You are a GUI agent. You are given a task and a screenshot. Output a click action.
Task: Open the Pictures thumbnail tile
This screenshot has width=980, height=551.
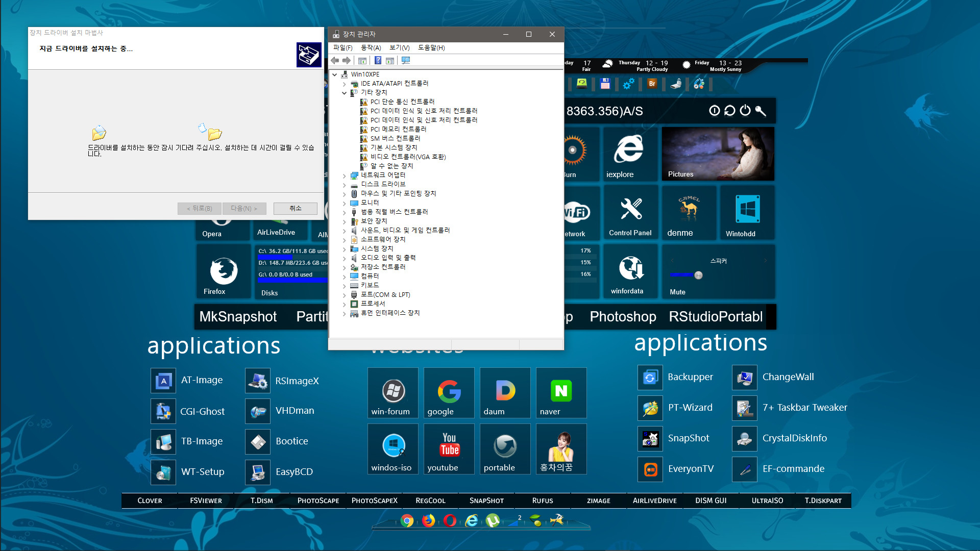[718, 154]
